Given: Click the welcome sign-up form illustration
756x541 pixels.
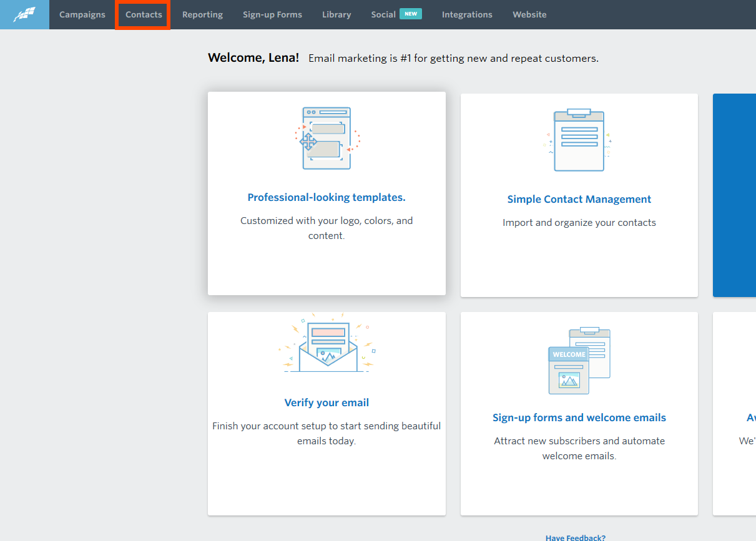Looking at the screenshot, I should click(x=579, y=361).
